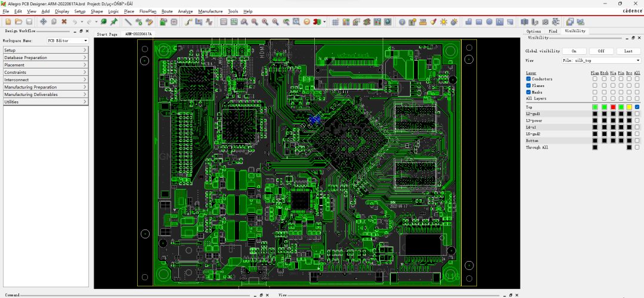Open the Workspace Name dropdown
Viewport: 644px width, 298px height.
[68, 41]
